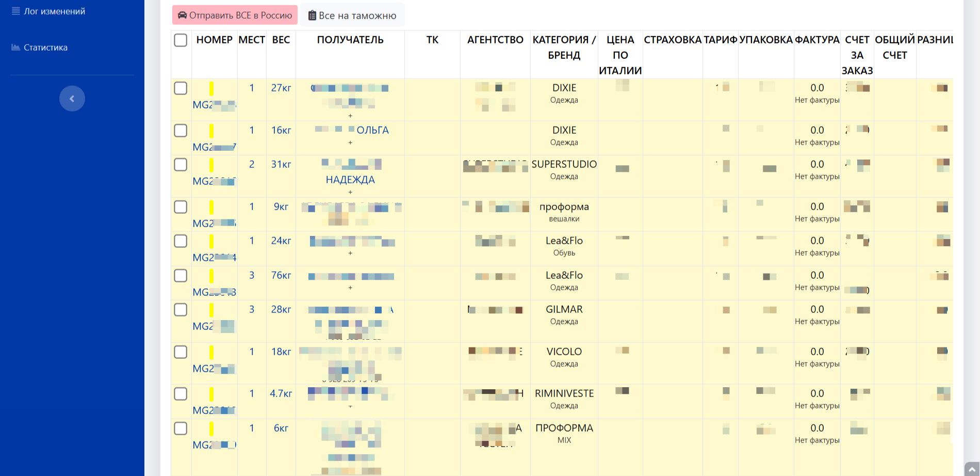Click yellow marker in 27кг DIXIE row

pyautogui.click(x=211, y=88)
